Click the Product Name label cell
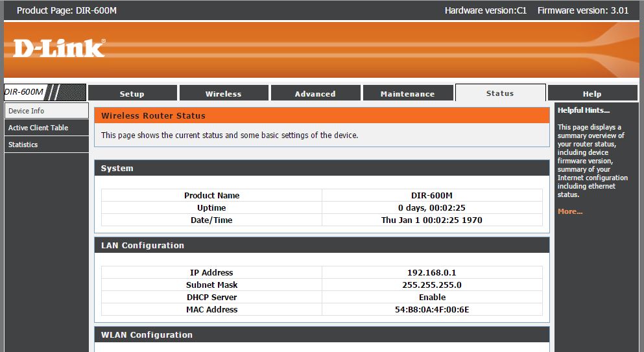This screenshot has width=644, height=352. coord(211,195)
